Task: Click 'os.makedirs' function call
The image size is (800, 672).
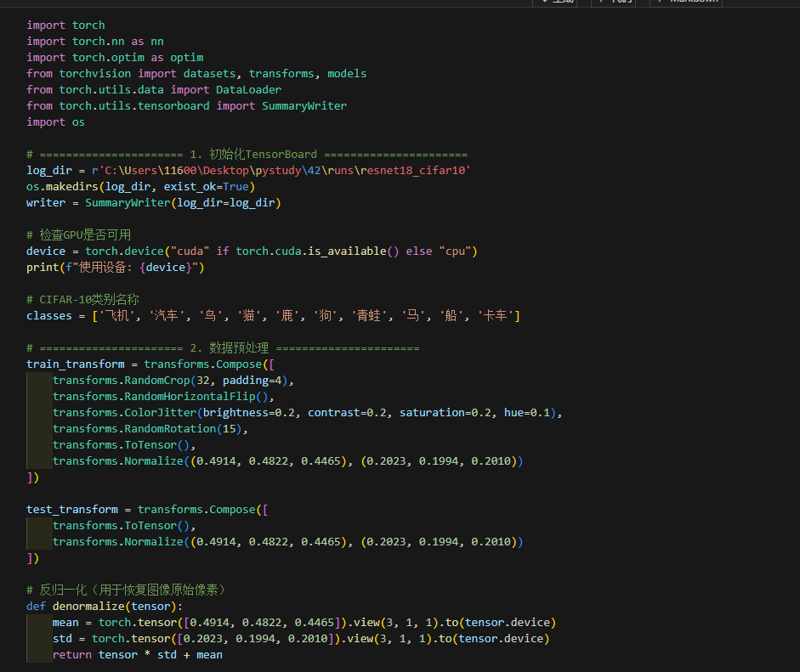Action: [x=62, y=187]
